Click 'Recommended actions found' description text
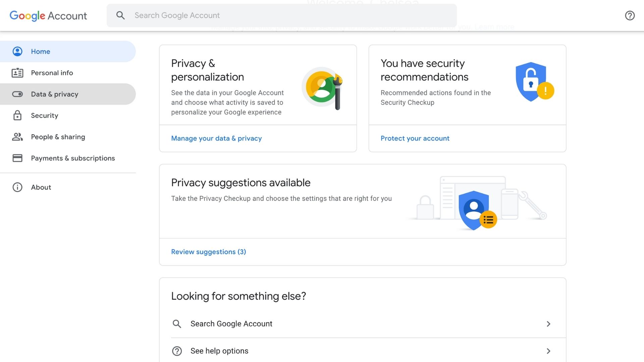The width and height of the screenshot is (644, 362). (x=436, y=98)
